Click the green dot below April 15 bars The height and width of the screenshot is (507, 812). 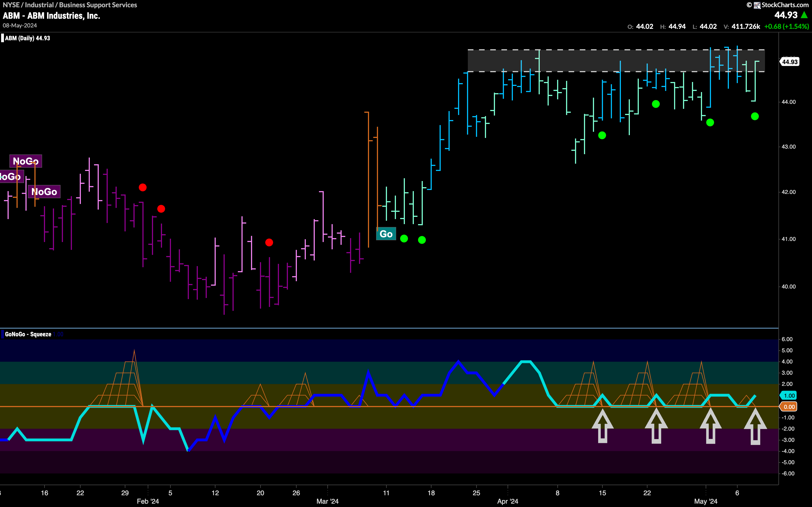pos(602,135)
